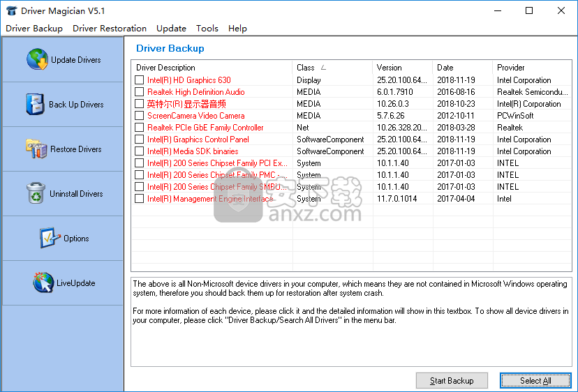This screenshot has height=392, width=578.
Task: Click the Uninstall Drivers recycle bin icon
Action: [x=36, y=193]
